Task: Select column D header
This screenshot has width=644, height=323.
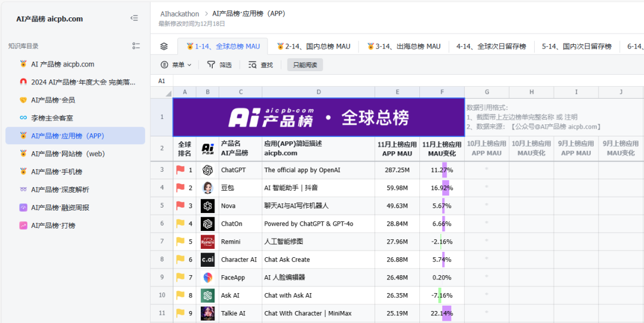Action: tap(318, 92)
